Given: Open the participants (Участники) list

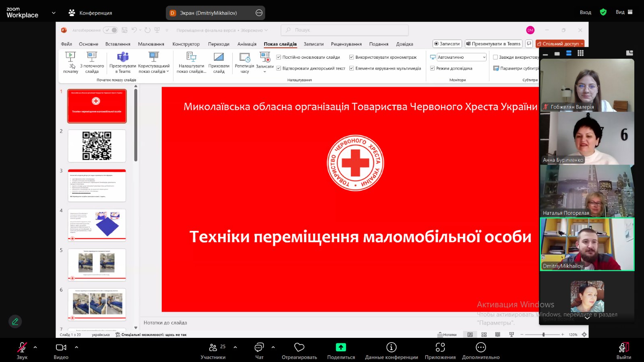Looking at the screenshot, I should click(213, 348).
